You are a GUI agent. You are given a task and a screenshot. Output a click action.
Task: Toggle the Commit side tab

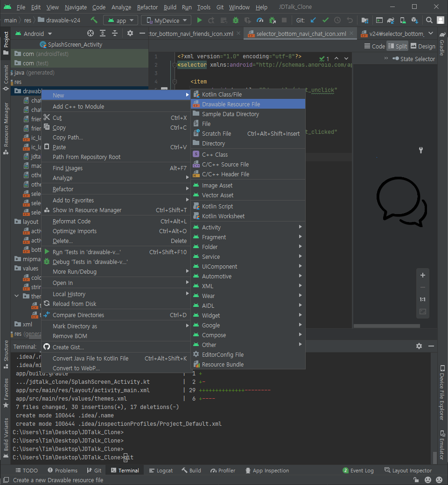tap(6, 77)
